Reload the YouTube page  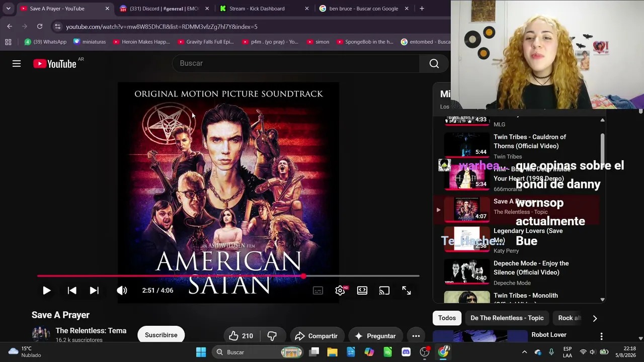pos(40,26)
